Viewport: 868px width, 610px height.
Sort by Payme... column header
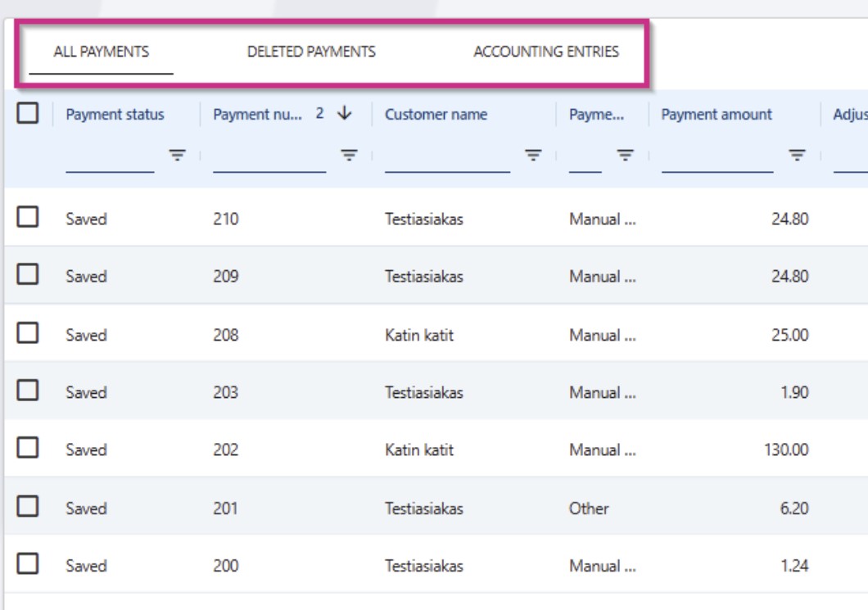[x=596, y=115]
